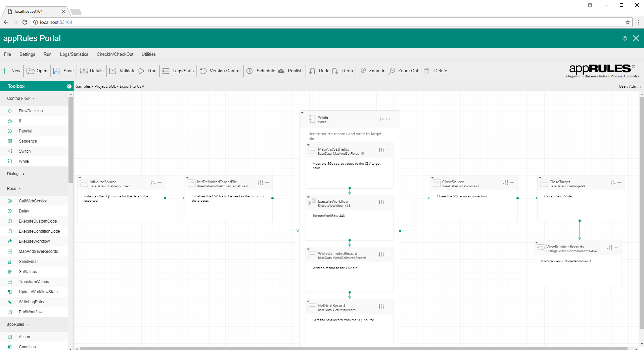Expand the Dialogs toolbox section
This screenshot has height=350, width=644.
[15, 174]
